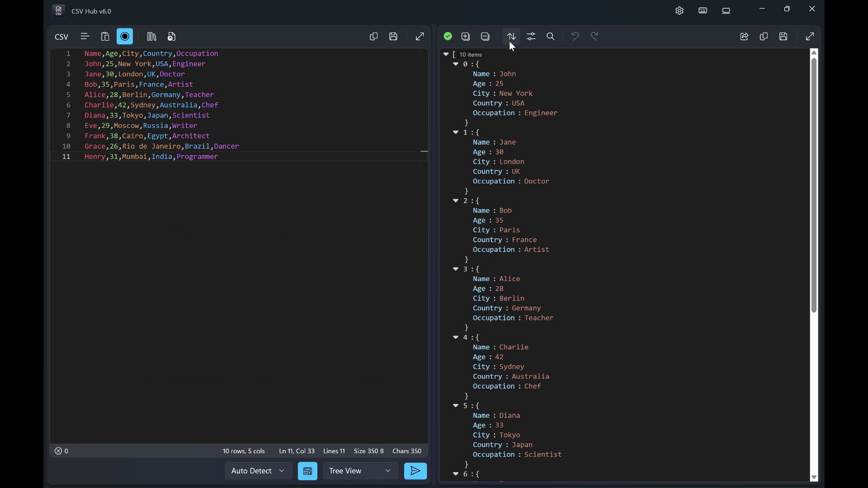Click the send convert arrow button
This screenshot has height=488, width=868.
pyautogui.click(x=416, y=471)
